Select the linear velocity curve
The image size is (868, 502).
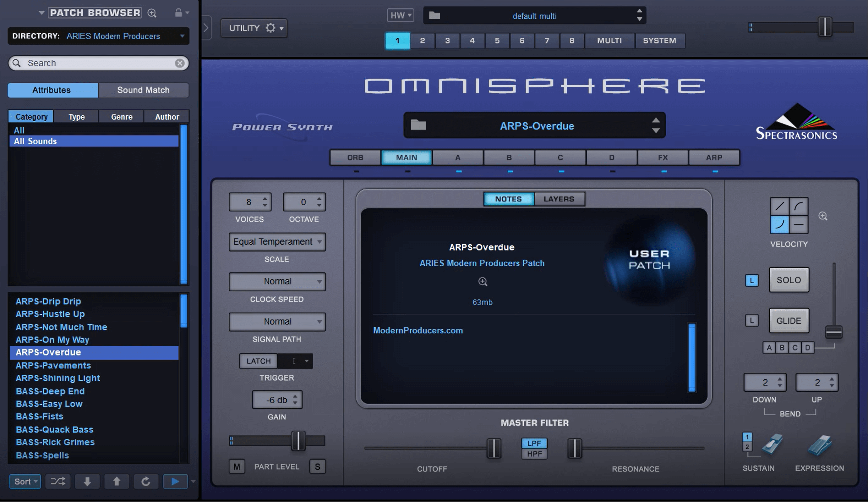(779, 207)
